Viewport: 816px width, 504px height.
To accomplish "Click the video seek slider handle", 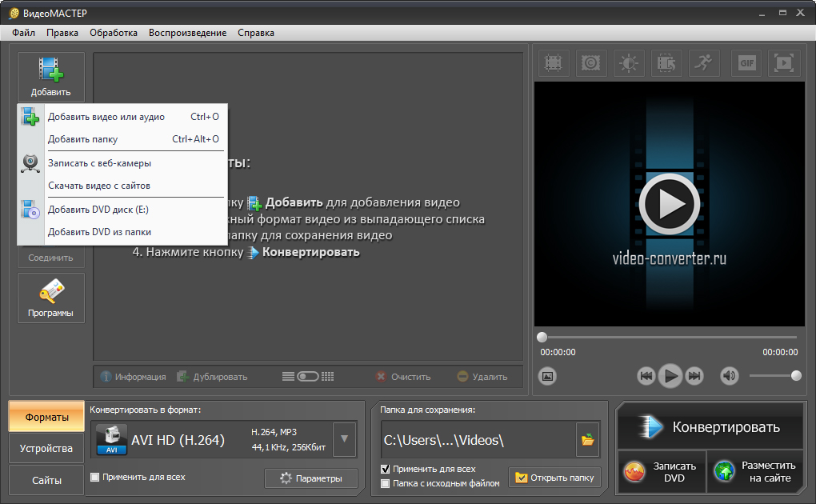I will pos(542,337).
